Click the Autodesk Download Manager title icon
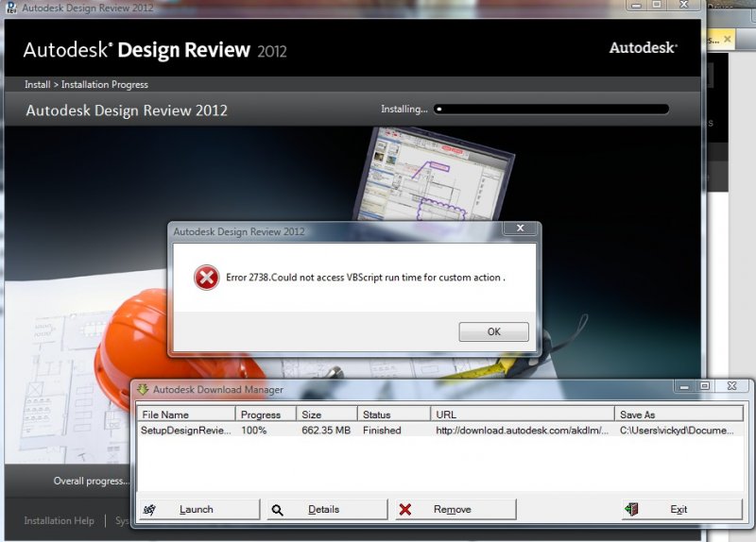 [x=143, y=389]
